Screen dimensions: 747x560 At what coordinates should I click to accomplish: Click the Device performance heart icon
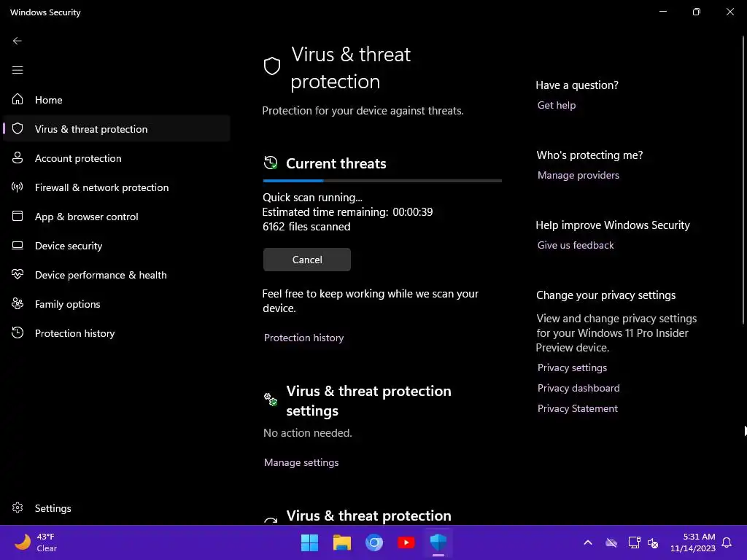[18, 274]
